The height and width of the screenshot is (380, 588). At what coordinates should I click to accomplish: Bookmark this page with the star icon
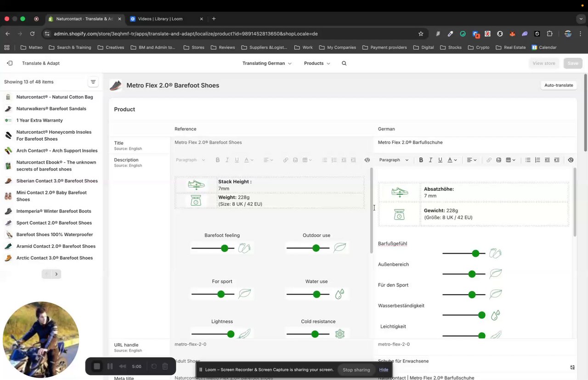421,34
